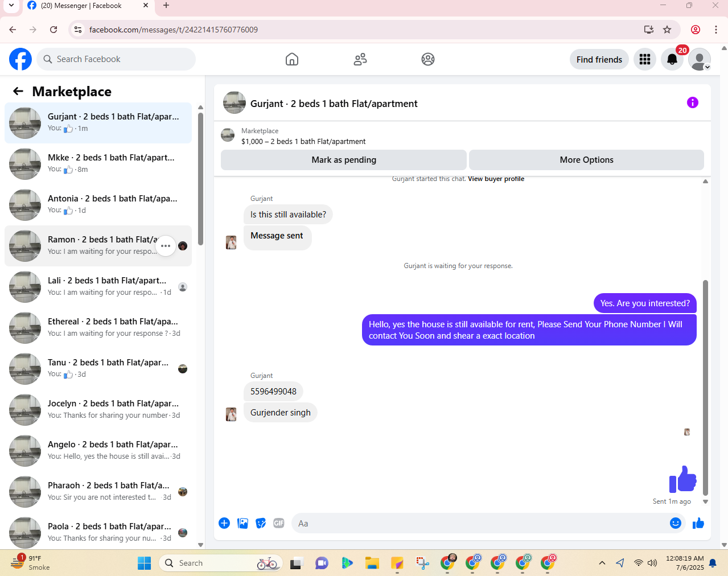Click Mark as pending button
728x576 pixels.
pos(344,160)
